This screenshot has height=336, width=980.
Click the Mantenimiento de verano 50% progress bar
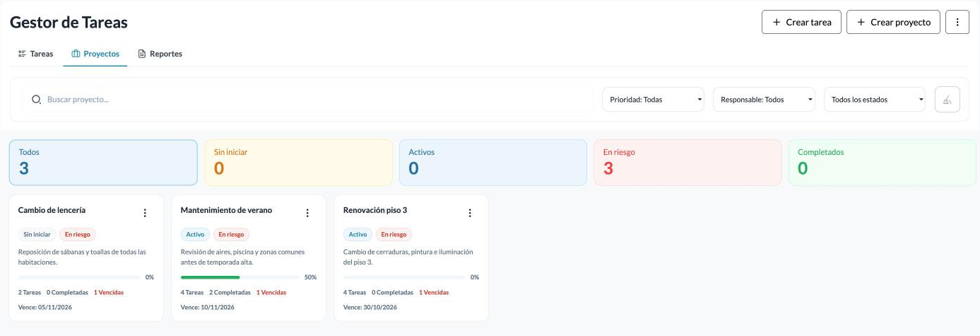tap(240, 277)
